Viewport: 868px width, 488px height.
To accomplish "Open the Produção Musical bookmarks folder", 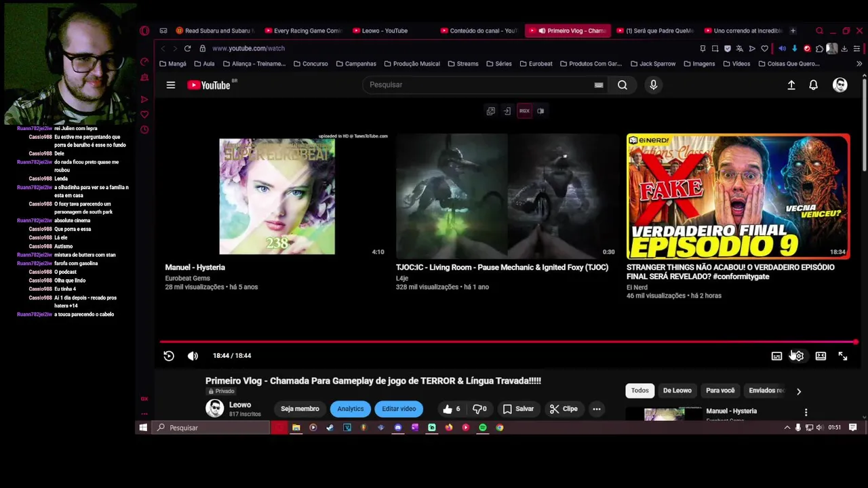I will pos(412,64).
